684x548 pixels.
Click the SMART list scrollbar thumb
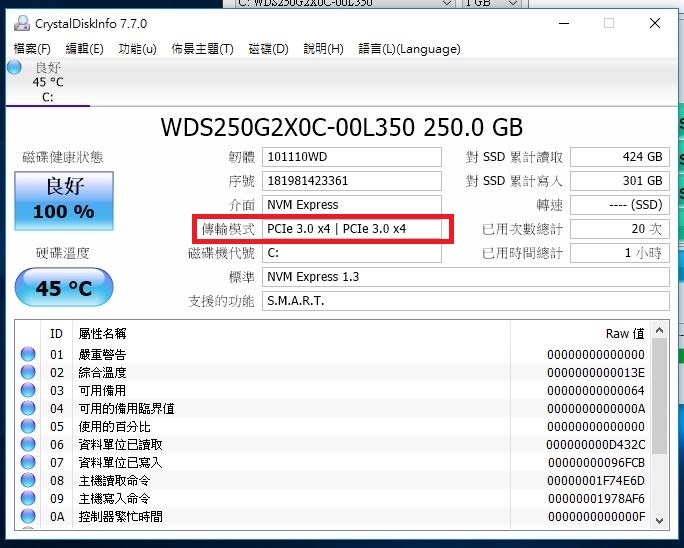(660, 396)
